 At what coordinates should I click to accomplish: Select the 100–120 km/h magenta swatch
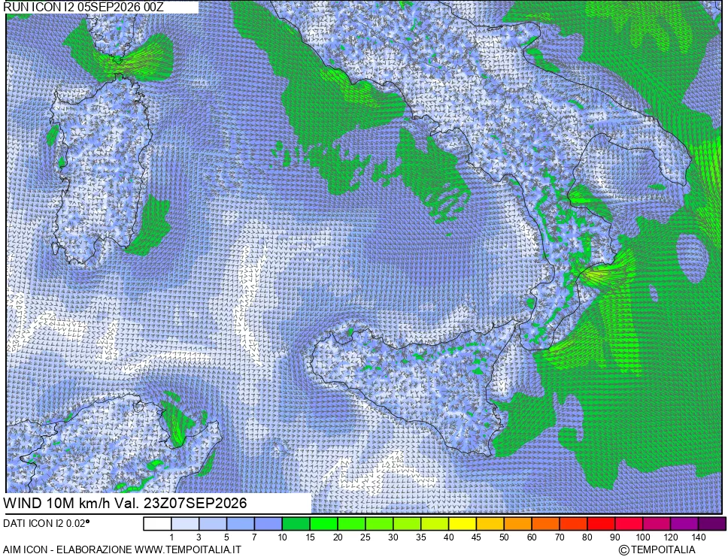(657, 524)
